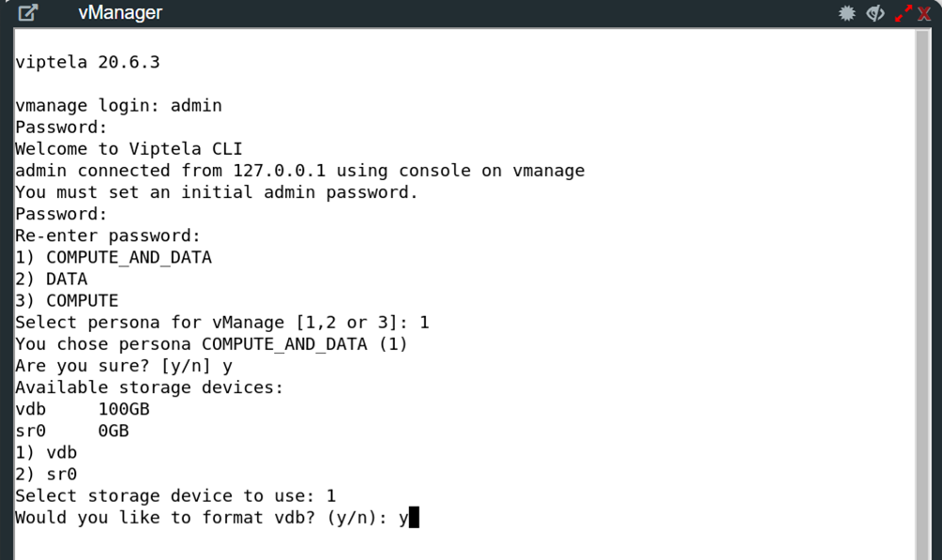Click the 'Welcome to Viptela CLI' line

coord(129,148)
